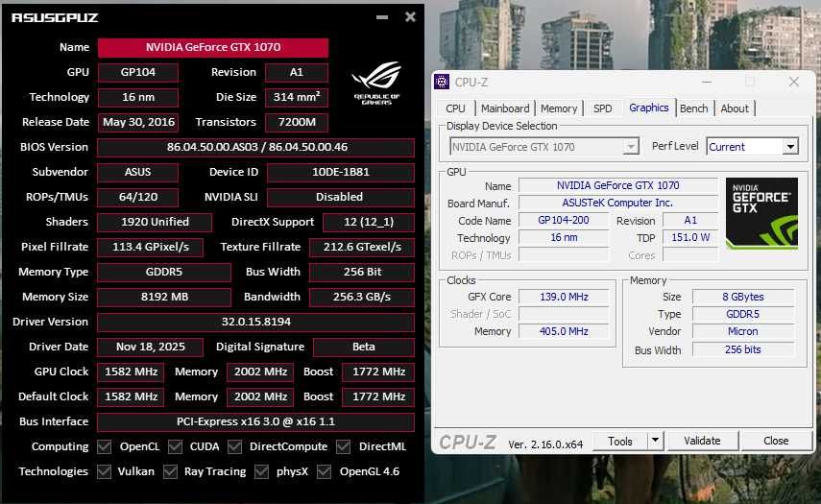The image size is (821, 504).
Task: Click the ROPs/TMUs 64/120 value
Action: (138, 198)
